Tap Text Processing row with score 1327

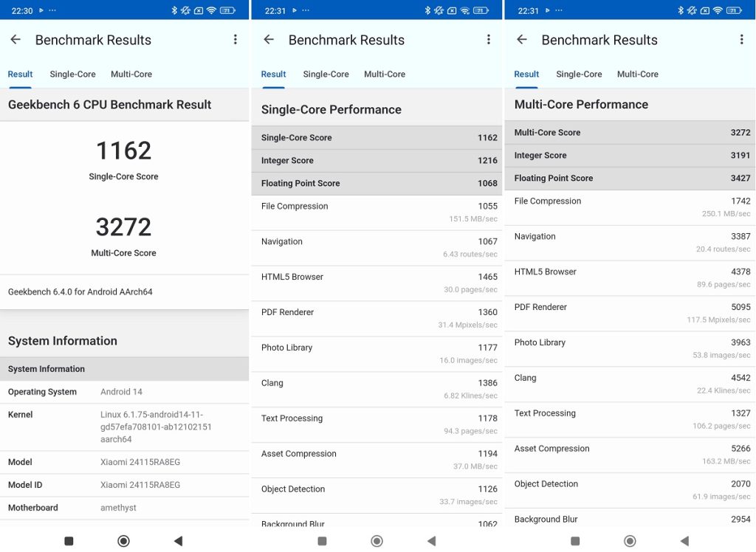point(630,420)
